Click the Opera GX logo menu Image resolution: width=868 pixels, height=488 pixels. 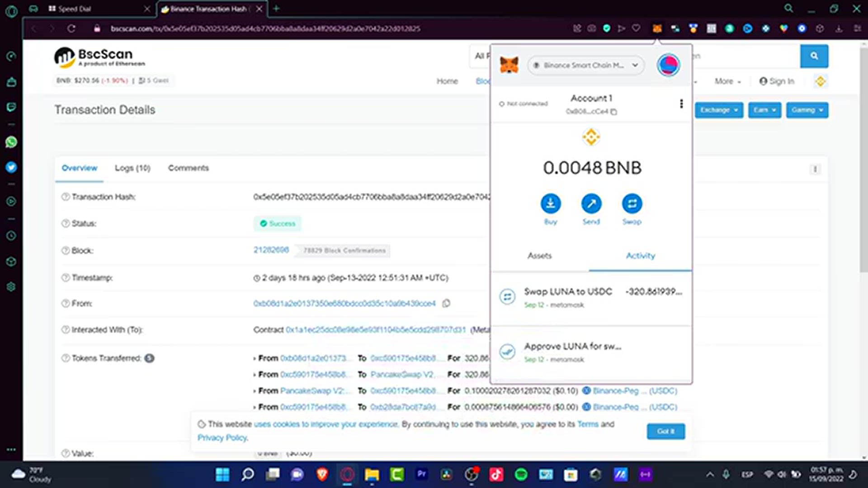click(11, 11)
